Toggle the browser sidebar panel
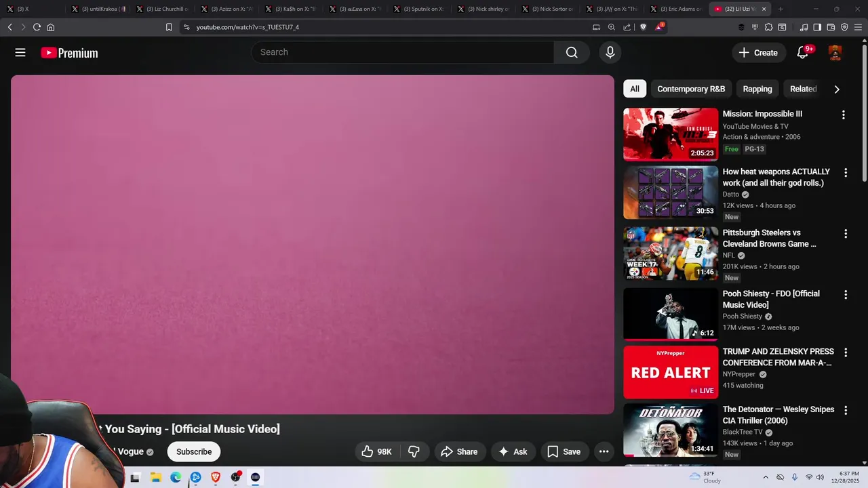 click(817, 27)
